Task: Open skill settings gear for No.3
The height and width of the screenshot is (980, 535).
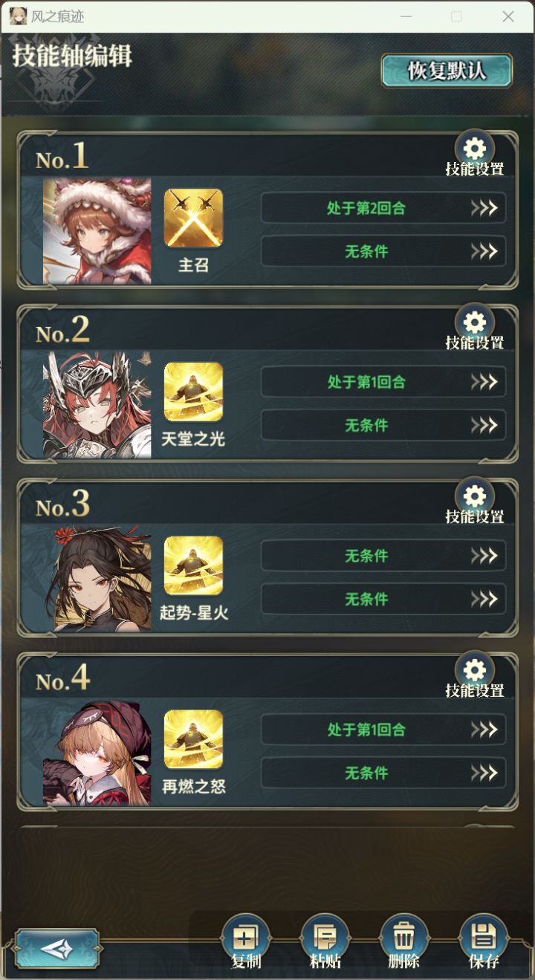Action: click(x=474, y=496)
